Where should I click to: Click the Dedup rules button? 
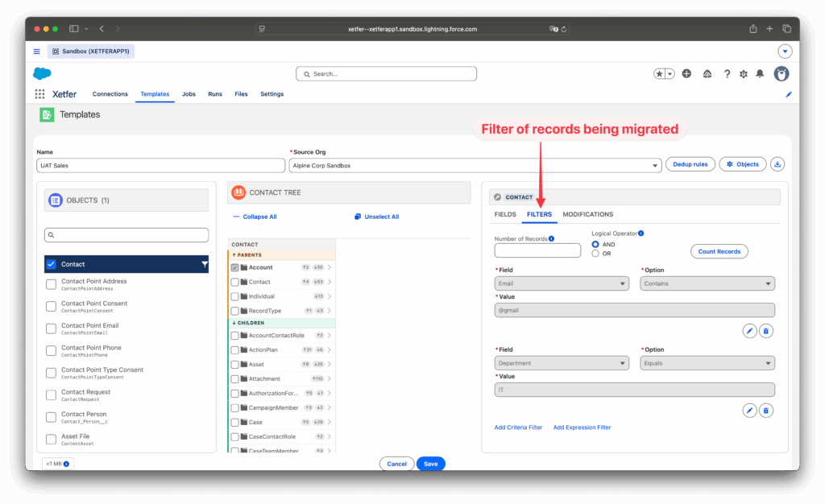(690, 164)
